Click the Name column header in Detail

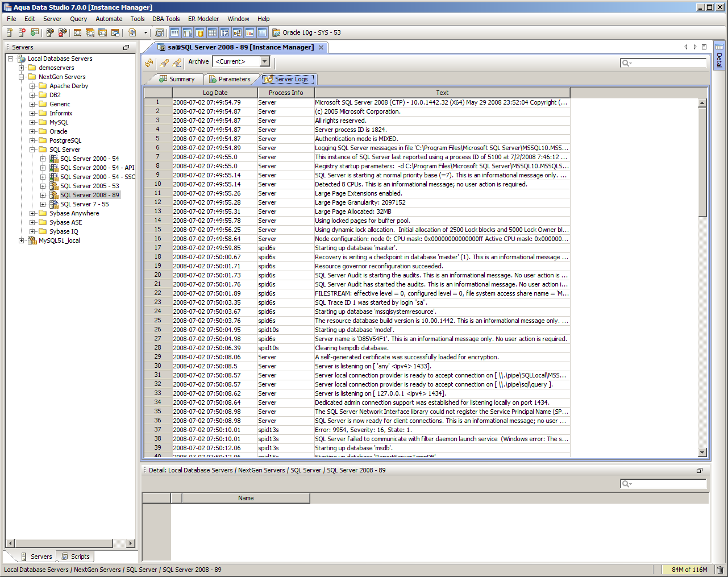246,498
